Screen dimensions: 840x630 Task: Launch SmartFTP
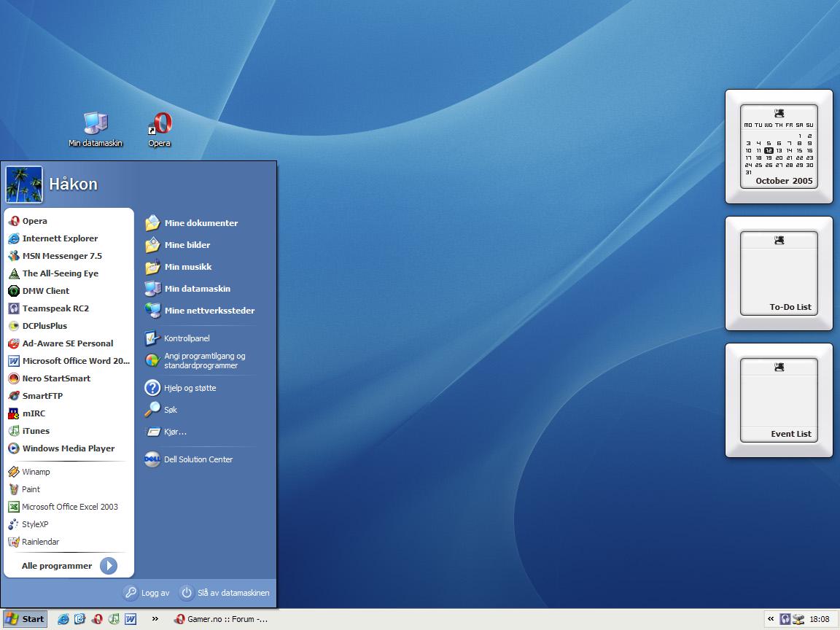pos(69,396)
